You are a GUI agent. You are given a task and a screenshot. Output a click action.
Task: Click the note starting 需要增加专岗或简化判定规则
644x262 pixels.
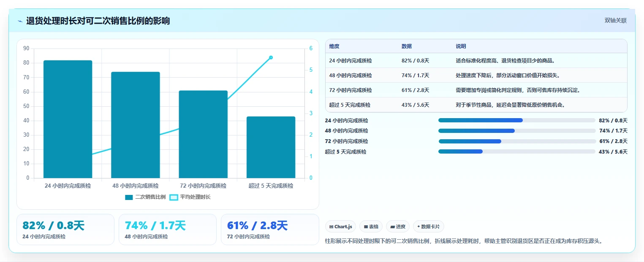pyautogui.click(x=518, y=90)
